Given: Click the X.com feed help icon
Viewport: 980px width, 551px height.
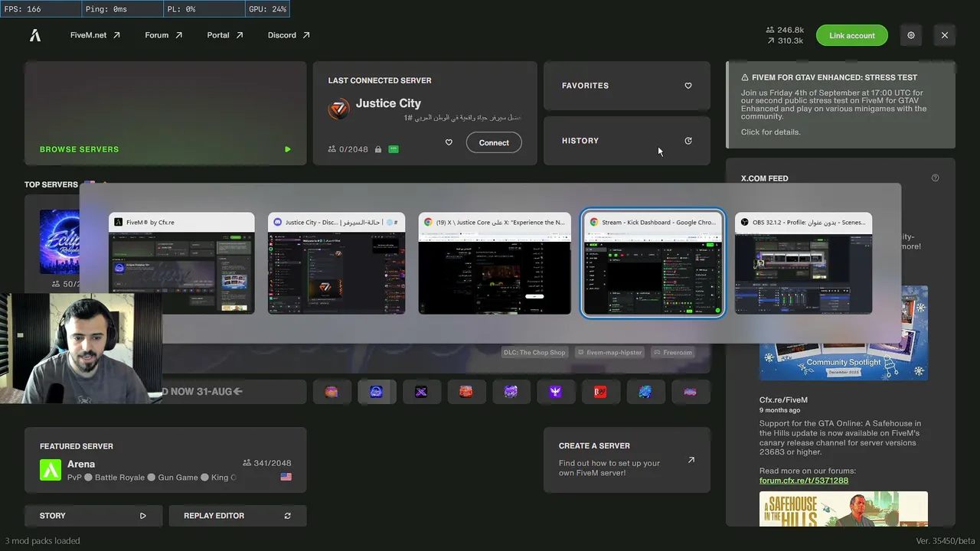Looking at the screenshot, I should (935, 178).
